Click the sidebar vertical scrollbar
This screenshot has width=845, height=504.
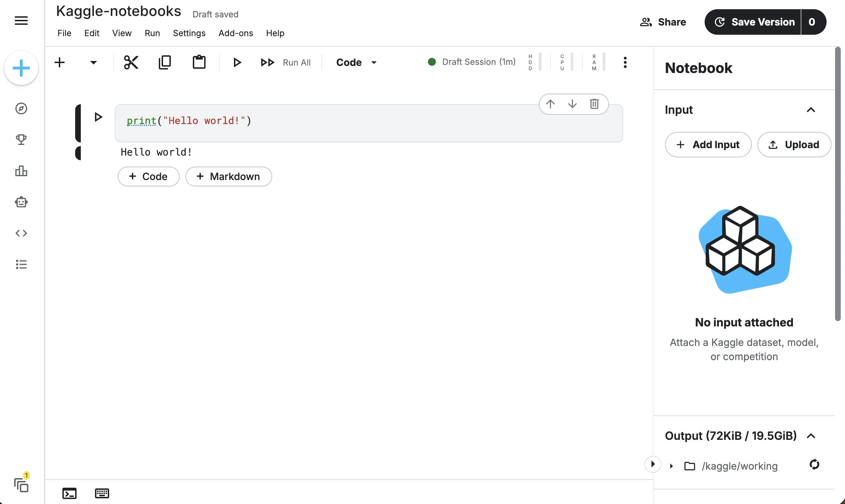(838, 184)
